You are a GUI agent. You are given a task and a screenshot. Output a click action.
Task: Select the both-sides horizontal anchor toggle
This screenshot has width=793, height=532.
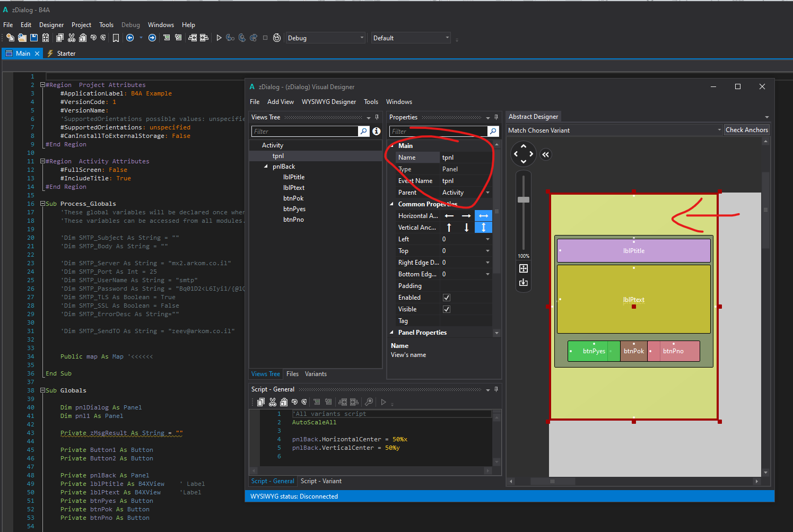(483, 216)
